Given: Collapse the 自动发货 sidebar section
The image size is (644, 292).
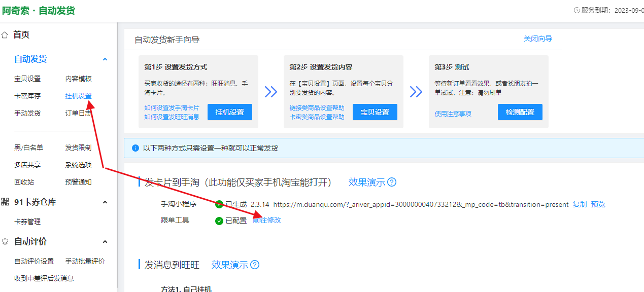Looking at the screenshot, I should [105, 59].
